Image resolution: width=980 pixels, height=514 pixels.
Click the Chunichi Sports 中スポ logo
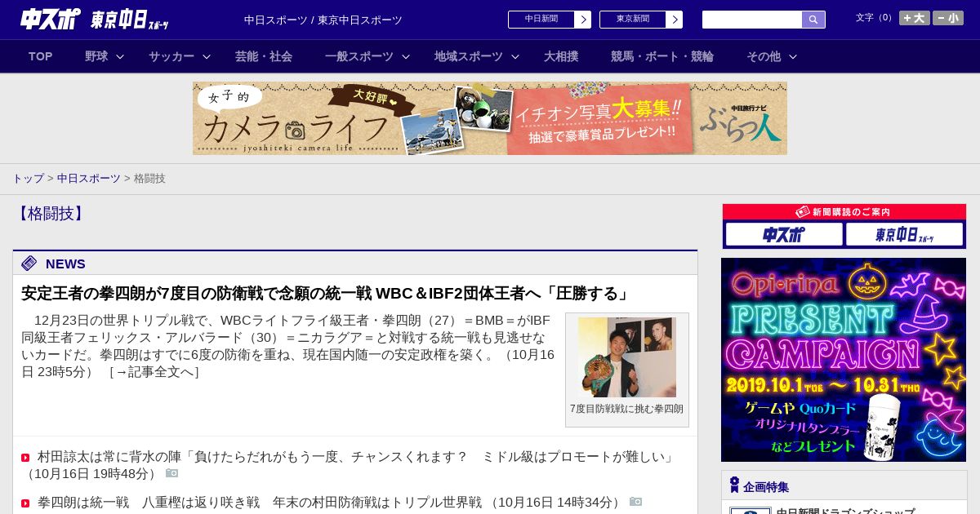51,19
